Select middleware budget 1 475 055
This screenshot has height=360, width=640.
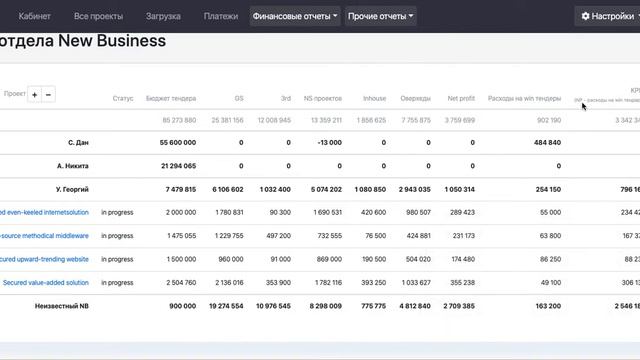click(182, 236)
